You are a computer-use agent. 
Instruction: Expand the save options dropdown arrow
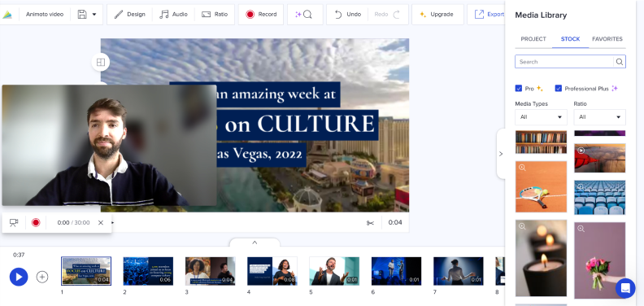(x=94, y=15)
